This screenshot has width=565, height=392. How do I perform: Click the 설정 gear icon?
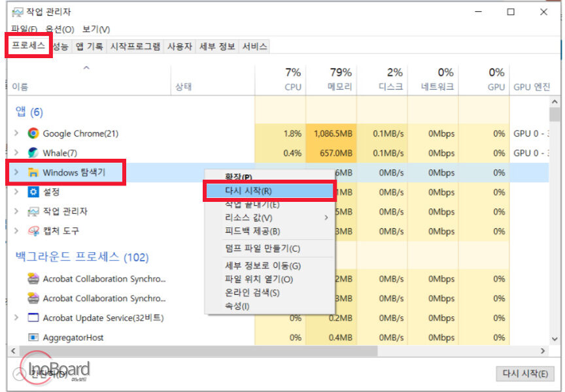(33, 192)
